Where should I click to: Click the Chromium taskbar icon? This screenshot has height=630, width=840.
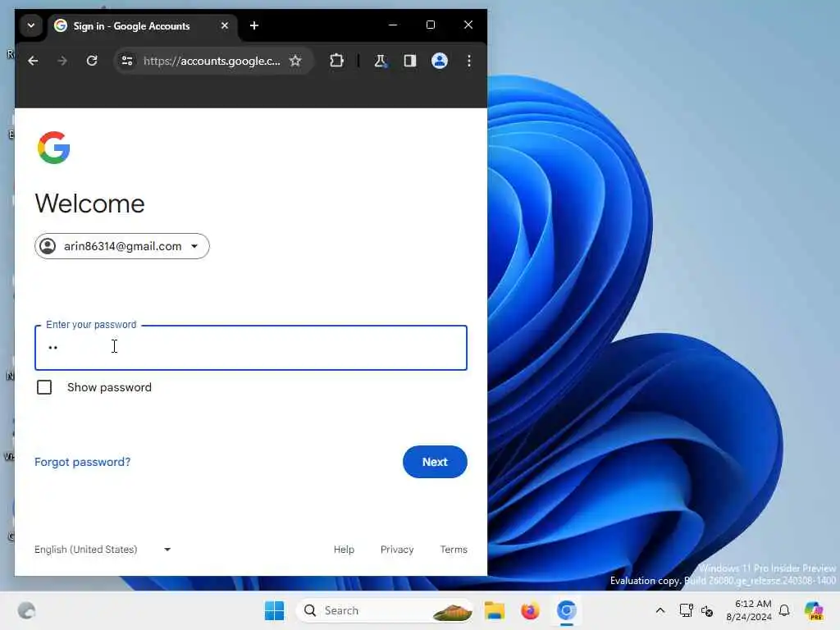(x=566, y=610)
